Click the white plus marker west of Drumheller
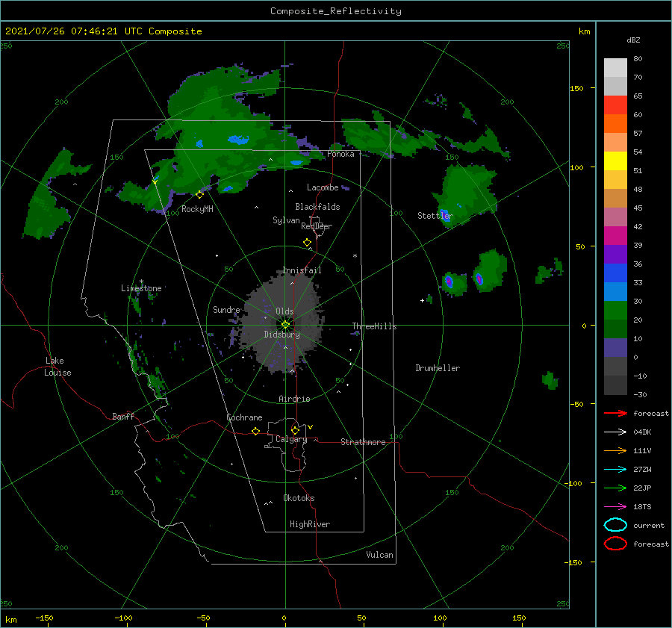The image size is (672, 628). click(x=422, y=300)
